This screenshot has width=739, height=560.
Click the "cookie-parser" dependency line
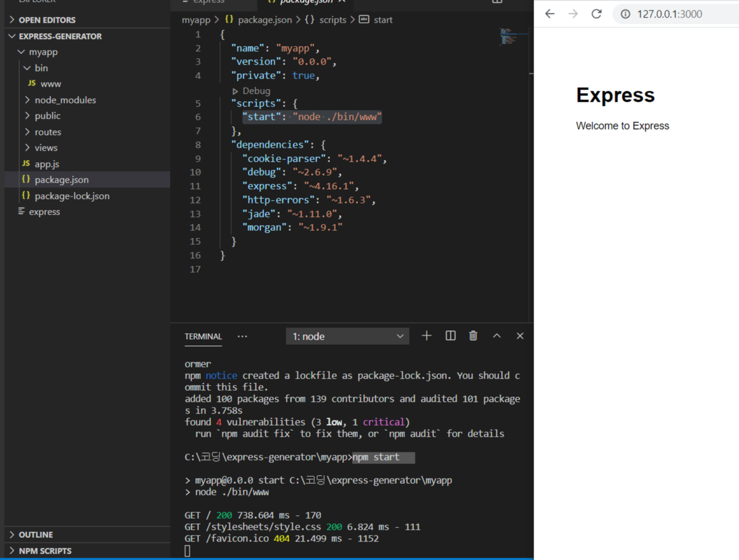point(314,159)
